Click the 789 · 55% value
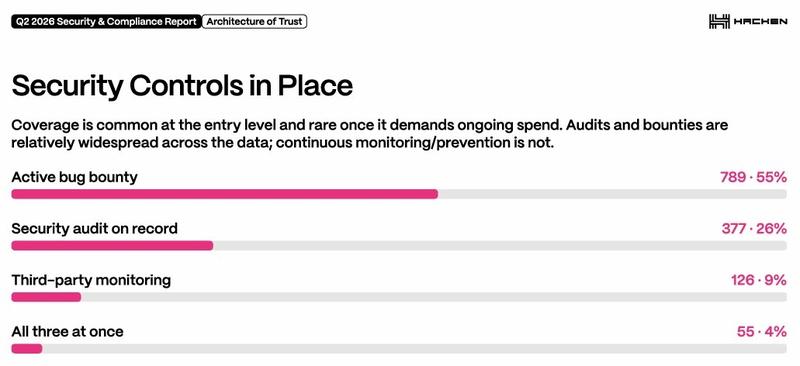Viewport: 800px width, 366px height. click(x=753, y=177)
